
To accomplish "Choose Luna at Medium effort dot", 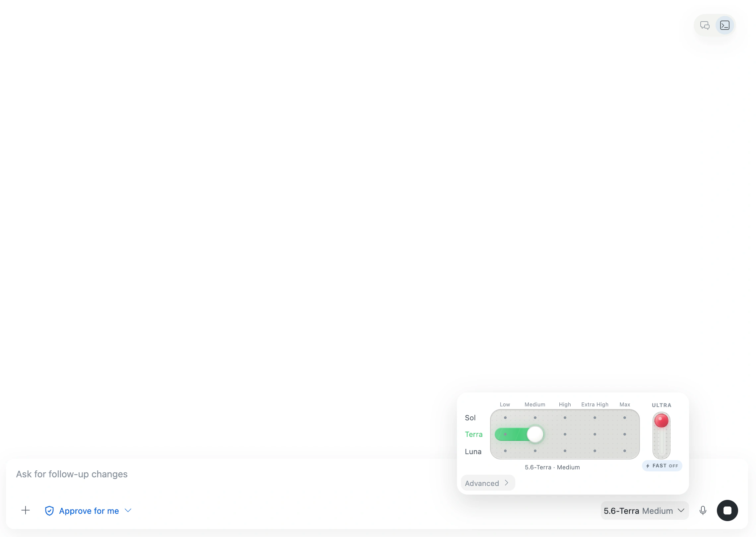I will 535,451.
